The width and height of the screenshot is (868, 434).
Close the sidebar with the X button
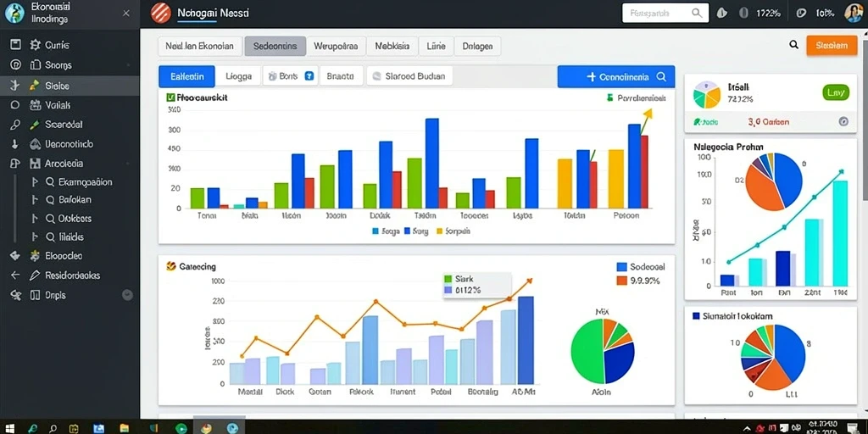pos(126,13)
